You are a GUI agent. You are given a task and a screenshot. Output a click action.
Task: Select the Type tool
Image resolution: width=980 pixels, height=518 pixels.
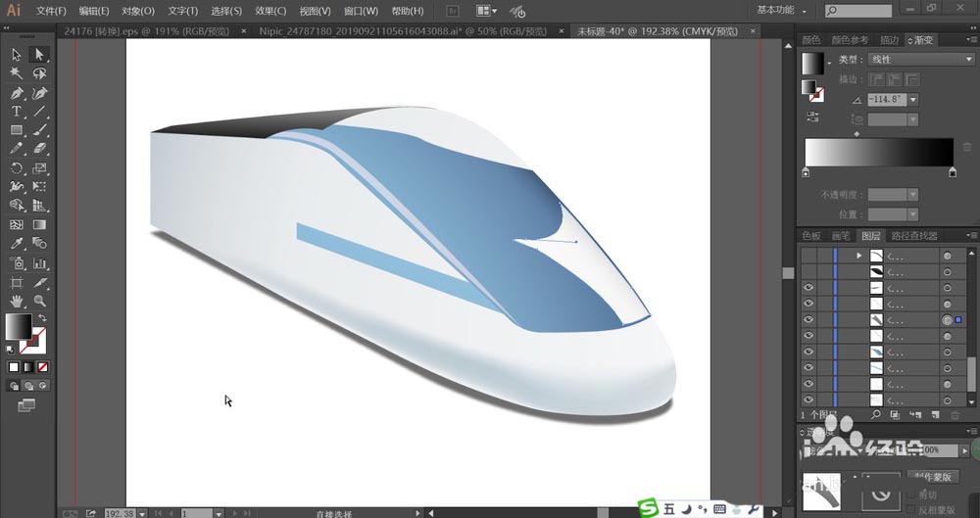click(x=17, y=112)
